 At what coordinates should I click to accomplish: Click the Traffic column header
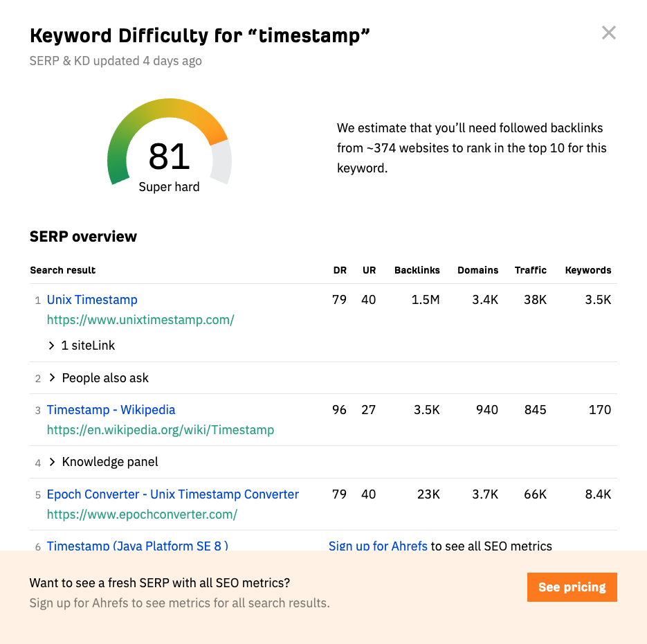(530, 270)
